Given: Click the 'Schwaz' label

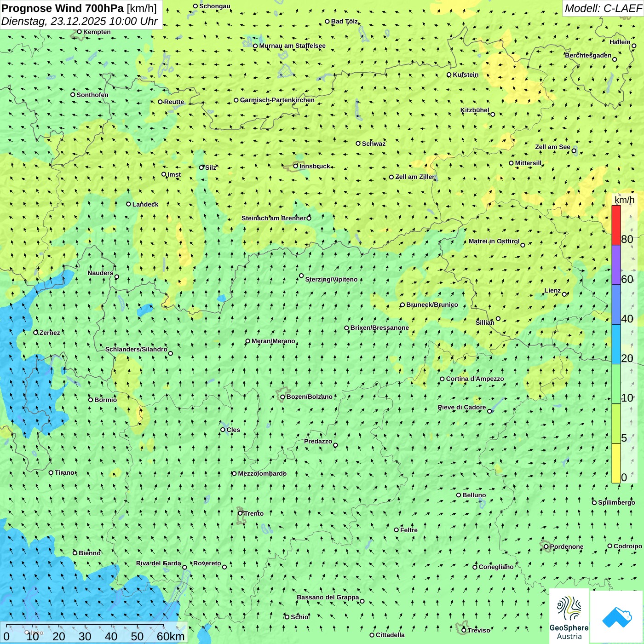Looking at the screenshot, I should [374, 144].
